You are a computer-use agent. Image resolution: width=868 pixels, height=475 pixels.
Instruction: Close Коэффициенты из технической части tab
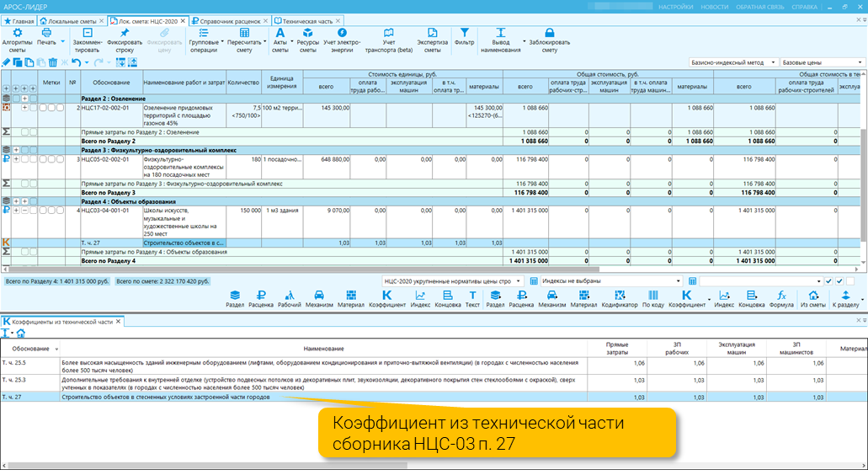pos(118,321)
